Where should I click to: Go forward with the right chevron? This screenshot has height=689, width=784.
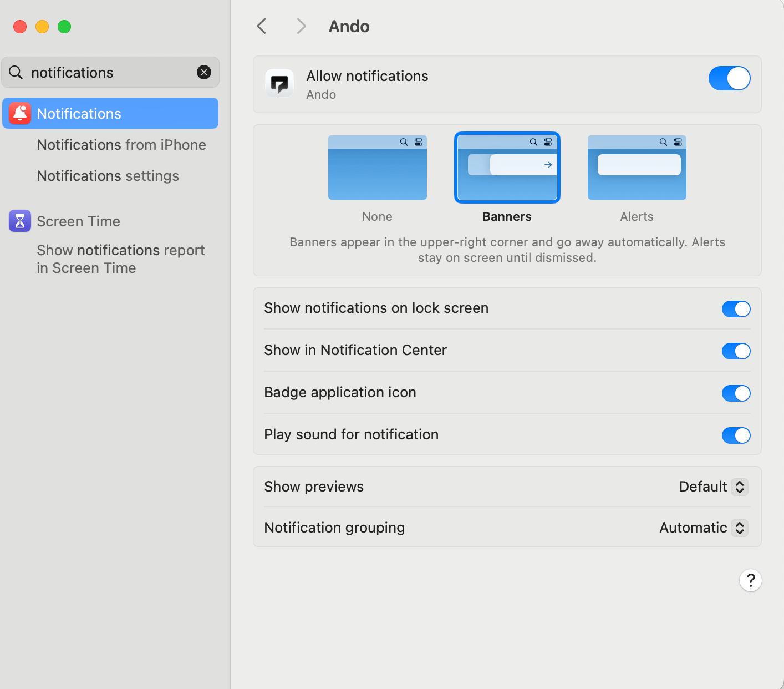point(301,26)
